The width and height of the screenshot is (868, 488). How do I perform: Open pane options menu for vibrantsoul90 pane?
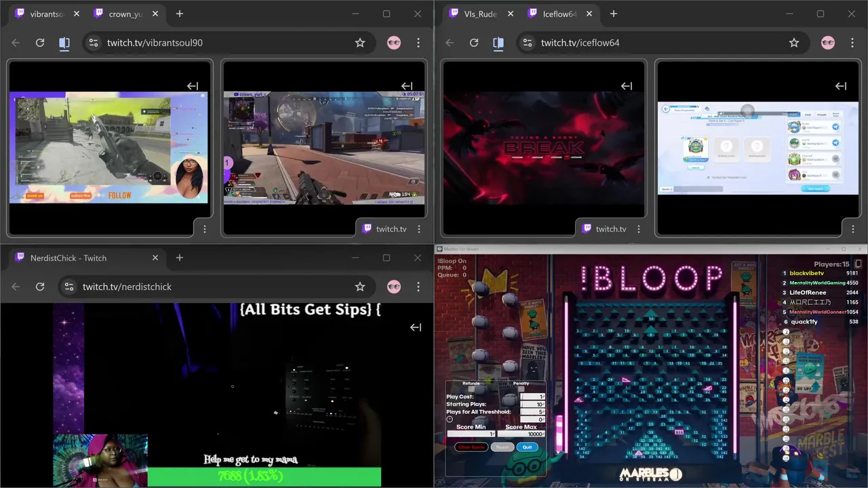pos(205,229)
